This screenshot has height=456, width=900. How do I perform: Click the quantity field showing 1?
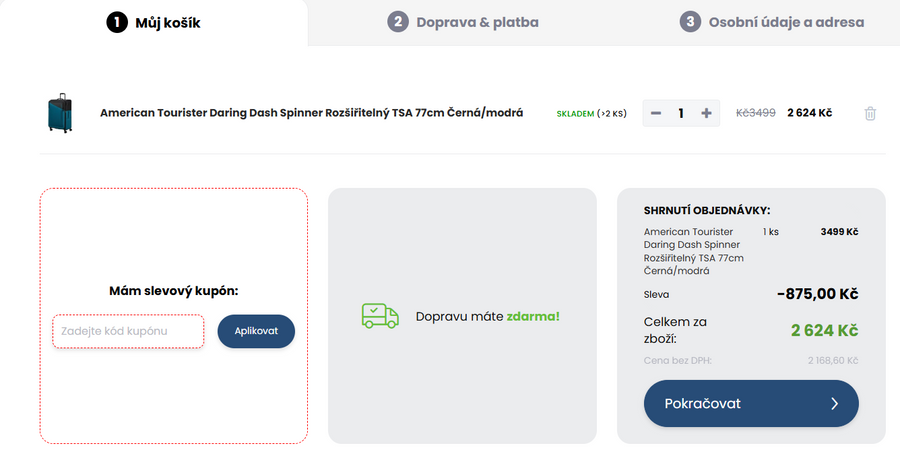(x=681, y=113)
